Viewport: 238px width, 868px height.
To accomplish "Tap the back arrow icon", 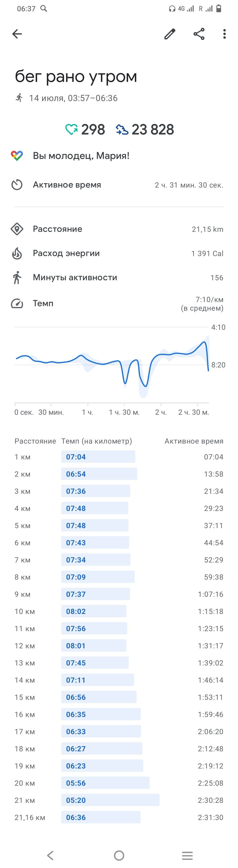I will pos(17,34).
